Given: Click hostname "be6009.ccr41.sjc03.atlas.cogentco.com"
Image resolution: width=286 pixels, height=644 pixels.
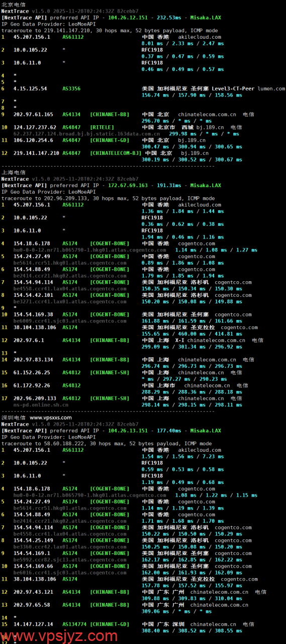Looking at the screenshot, I should [x=70, y=321].
